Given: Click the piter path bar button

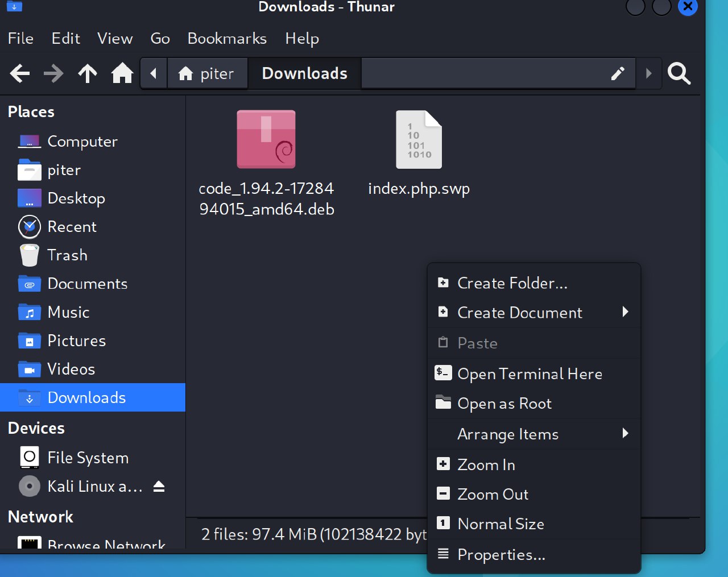Looking at the screenshot, I should (x=207, y=73).
